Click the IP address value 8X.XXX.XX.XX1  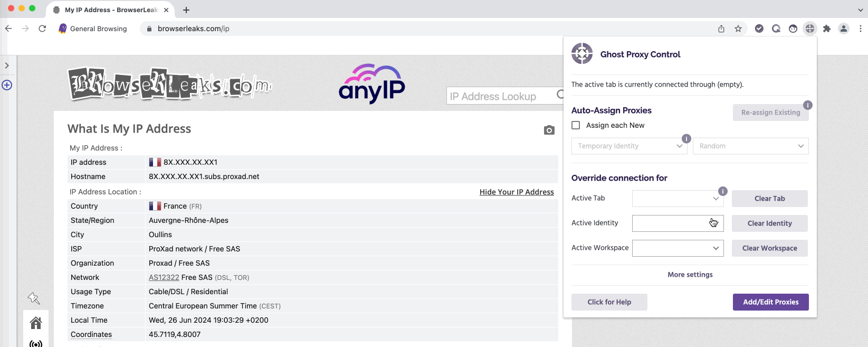[x=190, y=162]
